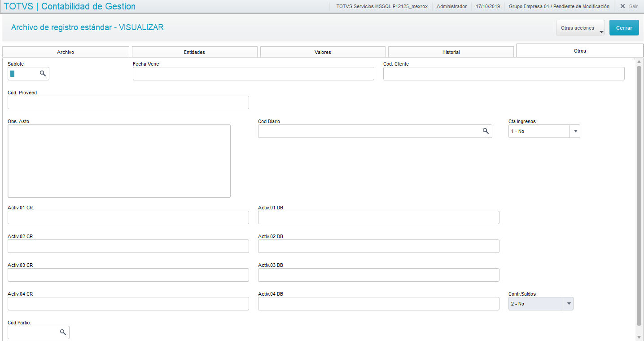The image size is (644, 341).
Task: Click the Activ.04 DB field
Action: point(379,304)
